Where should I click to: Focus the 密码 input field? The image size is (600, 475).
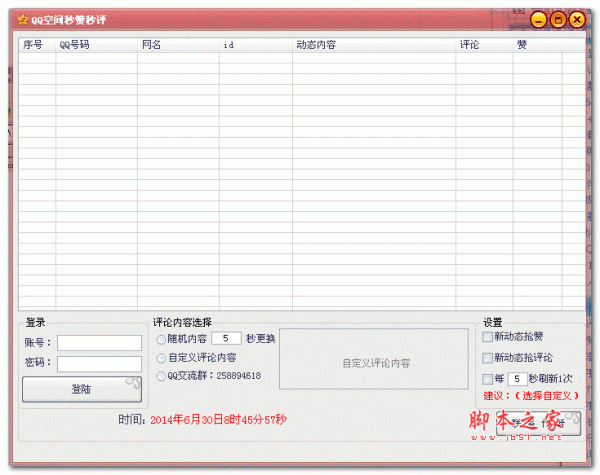point(99,364)
